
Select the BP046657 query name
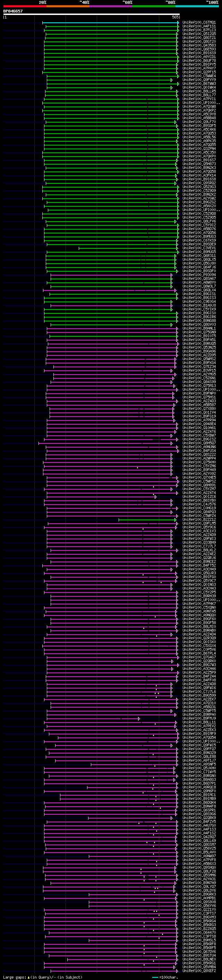(13, 11)
